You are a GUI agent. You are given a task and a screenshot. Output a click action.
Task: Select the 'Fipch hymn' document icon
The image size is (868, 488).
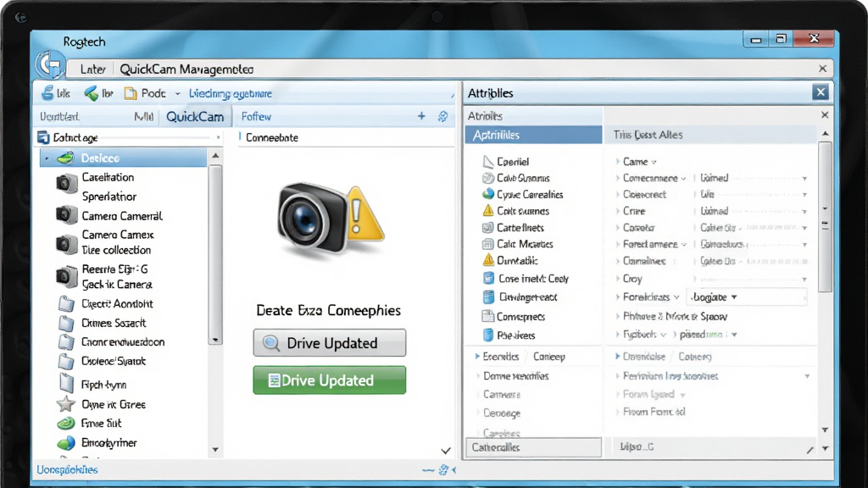66,384
